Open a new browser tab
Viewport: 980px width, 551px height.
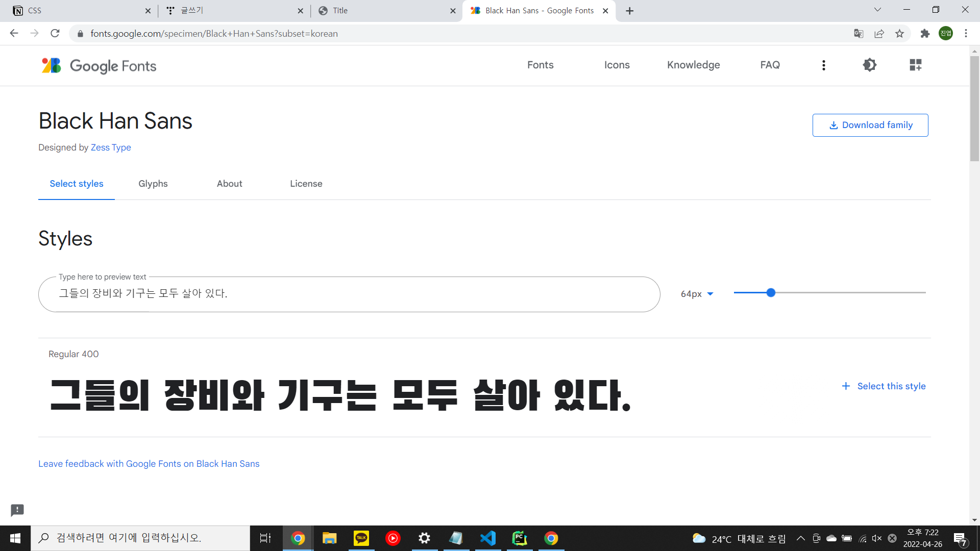coord(630,11)
